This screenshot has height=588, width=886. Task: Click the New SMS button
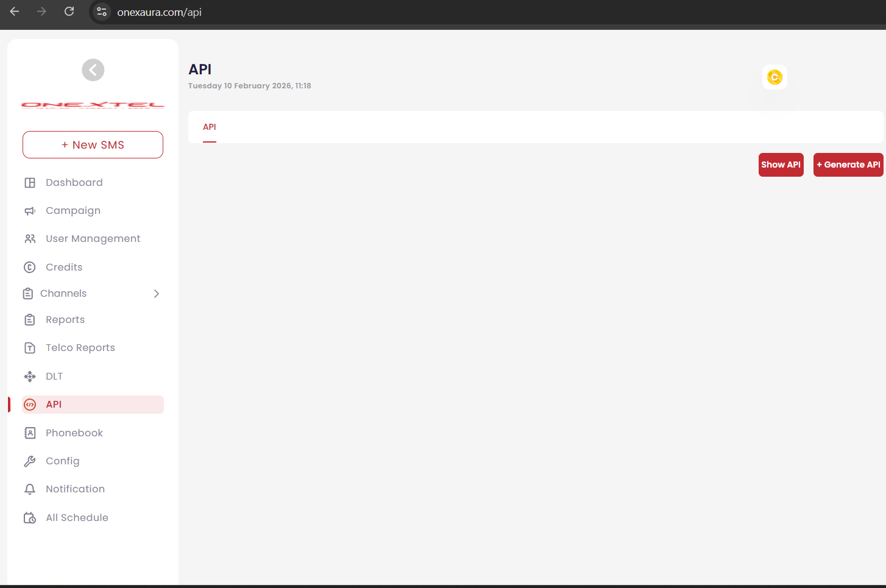pos(93,145)
